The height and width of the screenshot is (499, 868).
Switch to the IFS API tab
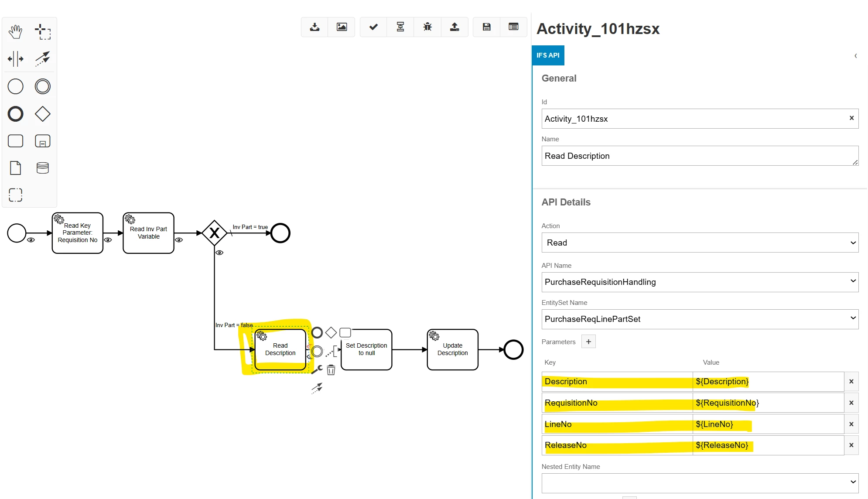(548, 55)
